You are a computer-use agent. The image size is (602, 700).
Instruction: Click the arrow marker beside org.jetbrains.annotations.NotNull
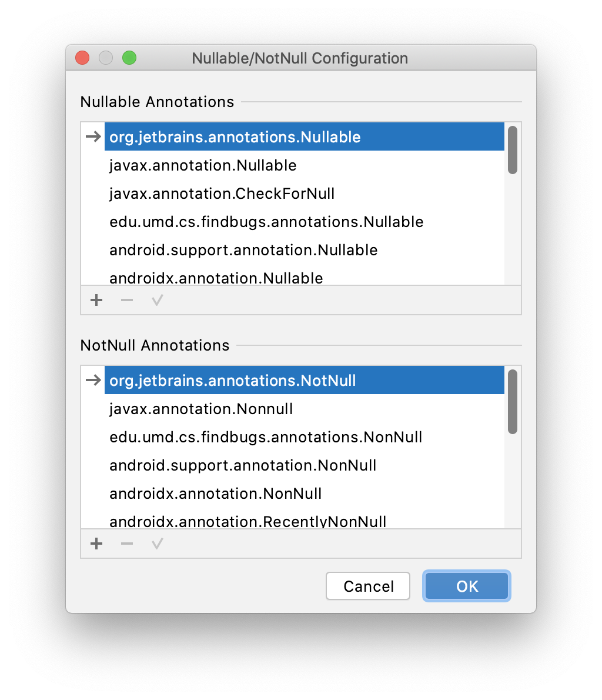pyautogui.click(x=93, y=380)
